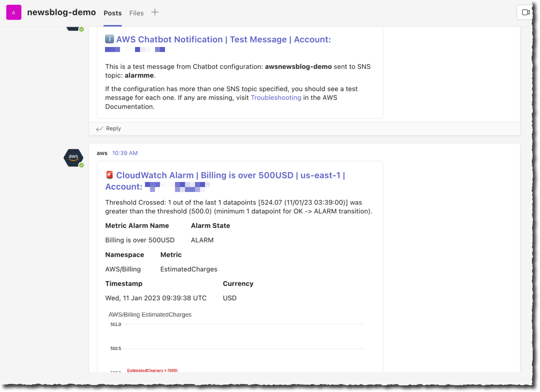
Task: Click the reply arrow icon below the test message
Action: click(99, 129)
